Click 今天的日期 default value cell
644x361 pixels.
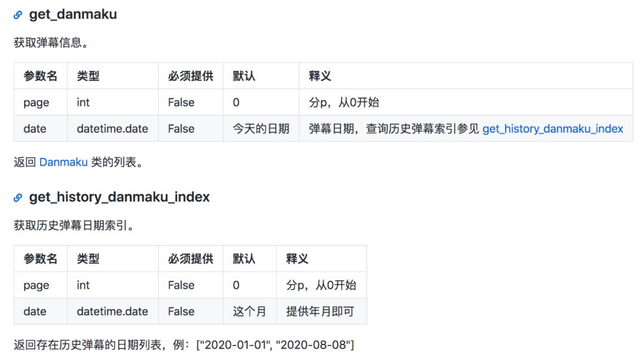[261, 129]
